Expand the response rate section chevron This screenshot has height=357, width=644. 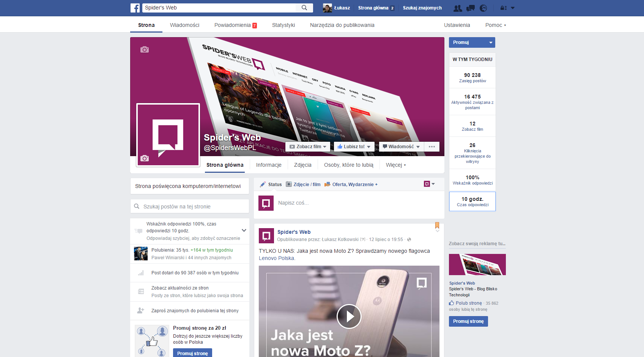[244, 230]
